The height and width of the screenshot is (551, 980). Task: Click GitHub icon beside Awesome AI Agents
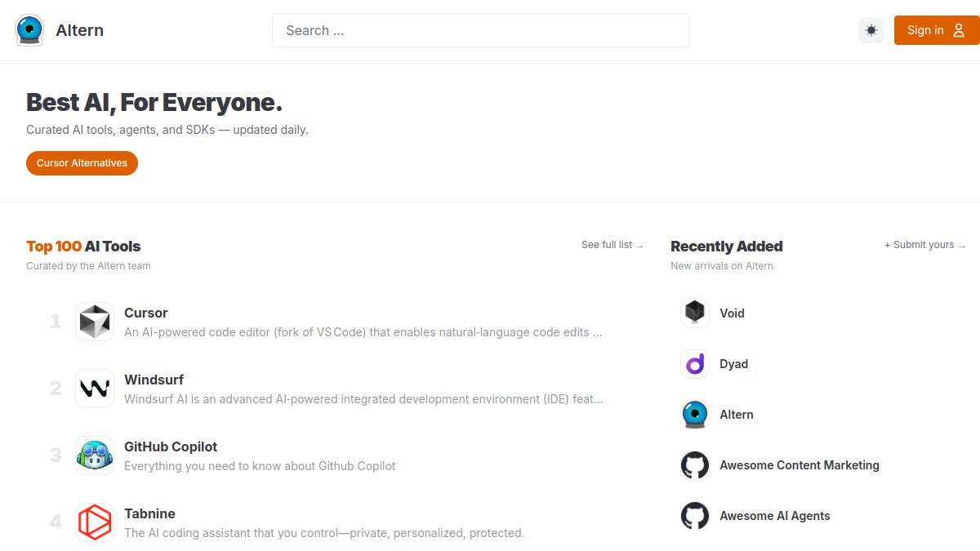(695, 516)
